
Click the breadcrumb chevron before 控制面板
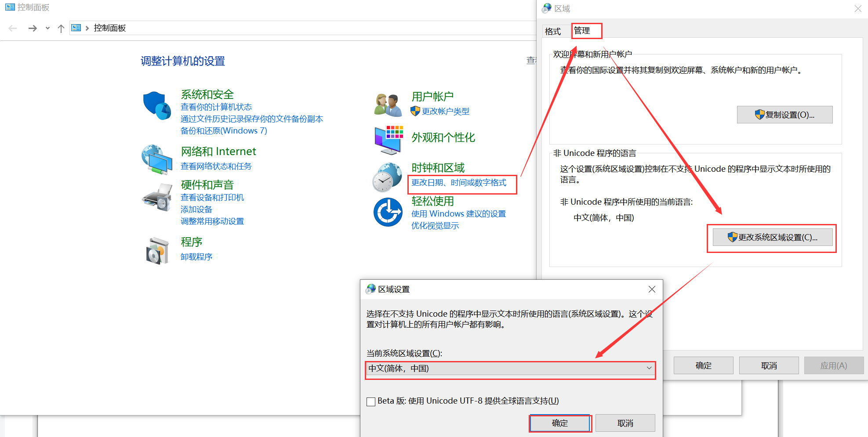pos(87,28)
